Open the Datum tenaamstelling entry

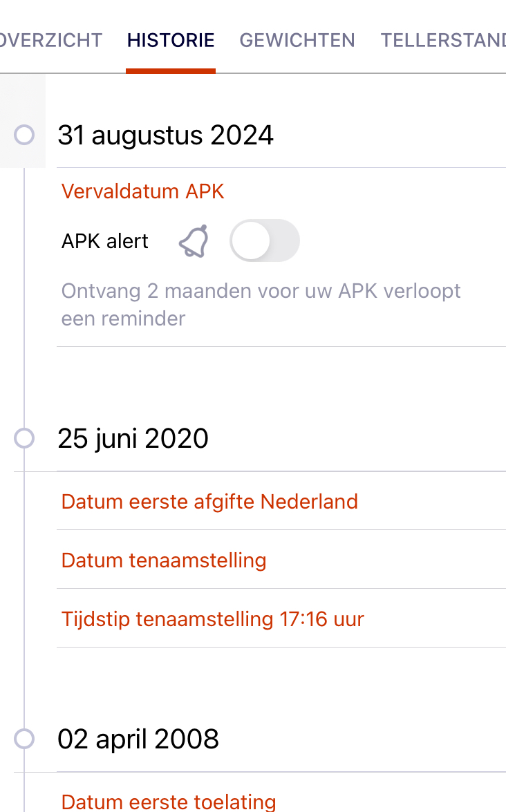pyautogui.click(x=164, y=560)
